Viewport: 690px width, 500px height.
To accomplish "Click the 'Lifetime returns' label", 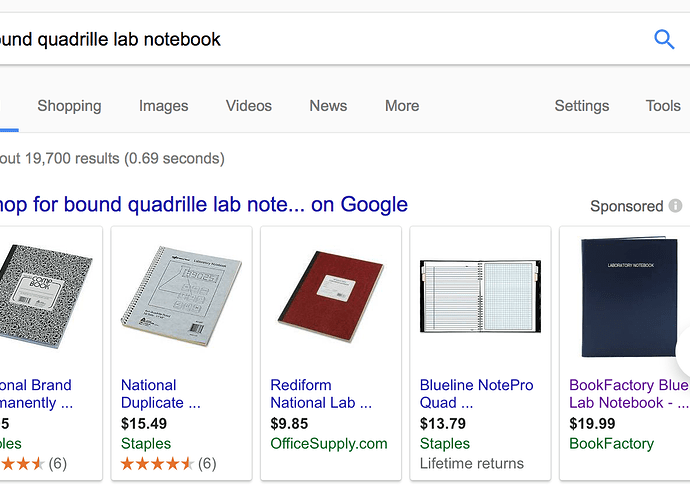I will (x=472, y=463).
